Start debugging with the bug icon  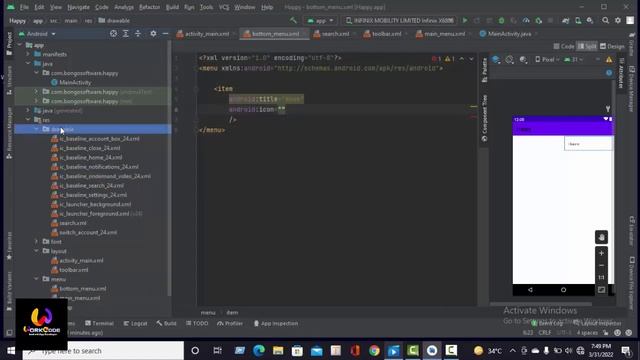tap(501, 20)
